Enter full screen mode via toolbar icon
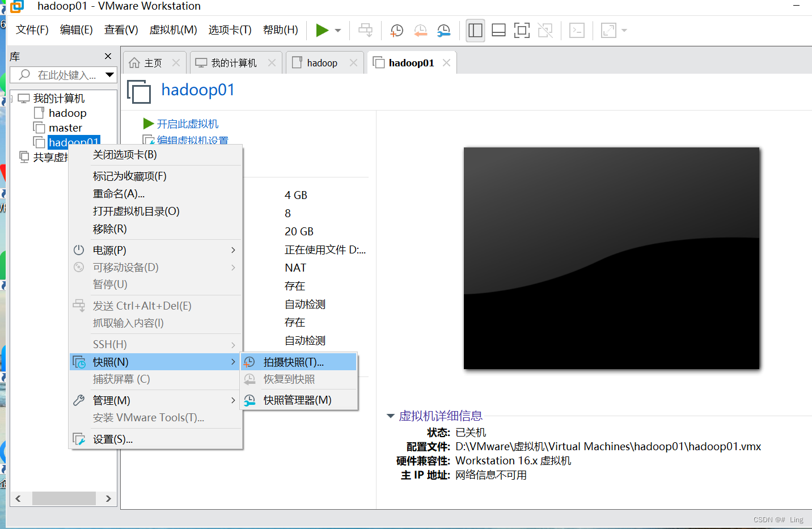Image resolution: width=812 pixels, height=529 pixels. [522, 30]
